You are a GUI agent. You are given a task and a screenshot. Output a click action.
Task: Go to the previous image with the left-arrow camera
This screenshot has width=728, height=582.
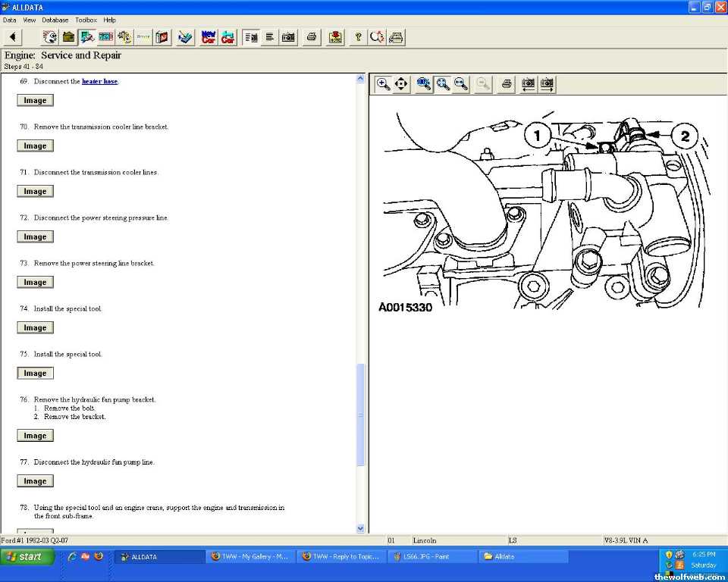[528, 84]
